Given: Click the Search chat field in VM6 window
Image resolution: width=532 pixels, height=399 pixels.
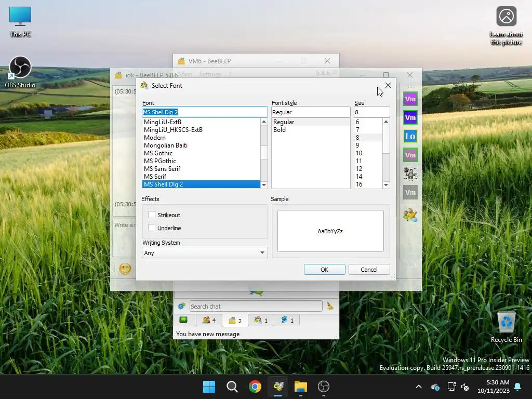Looking at the screenshot, I should (256, 306).
